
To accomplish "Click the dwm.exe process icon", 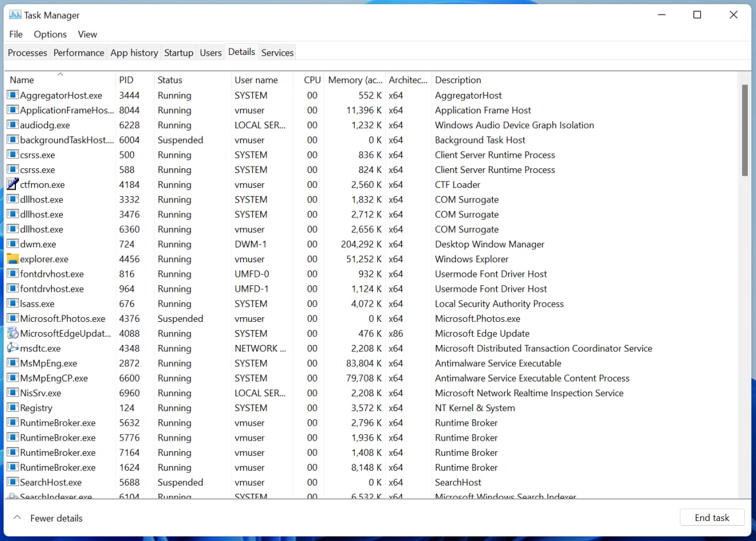I will [12, 244].
